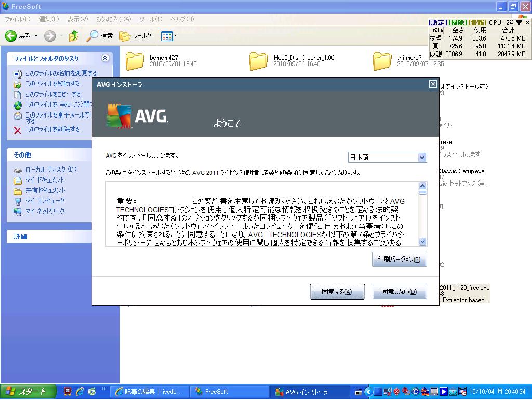Click Internet Explorer quick launch icon
This screenshot has width=532, height=401.
click(79, 392)
